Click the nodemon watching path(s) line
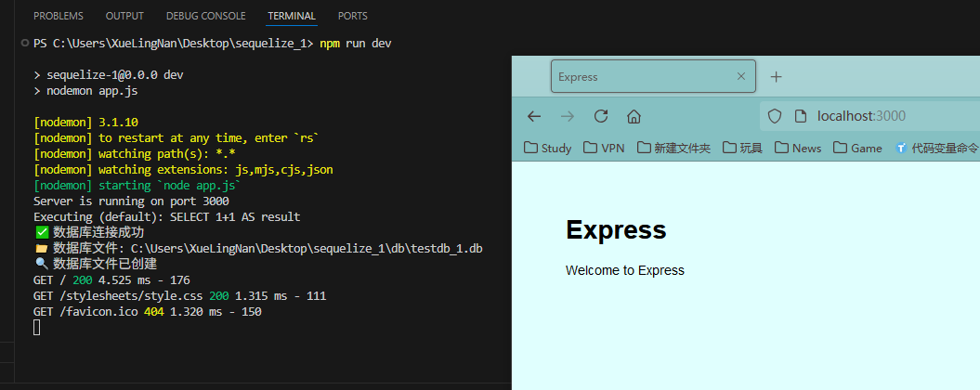Viewport: 980px width, 390px height. point(135,154)
